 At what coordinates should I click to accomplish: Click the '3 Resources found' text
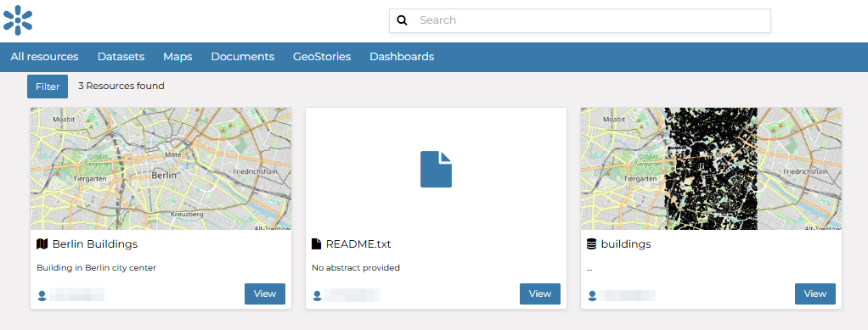[121, 87]
